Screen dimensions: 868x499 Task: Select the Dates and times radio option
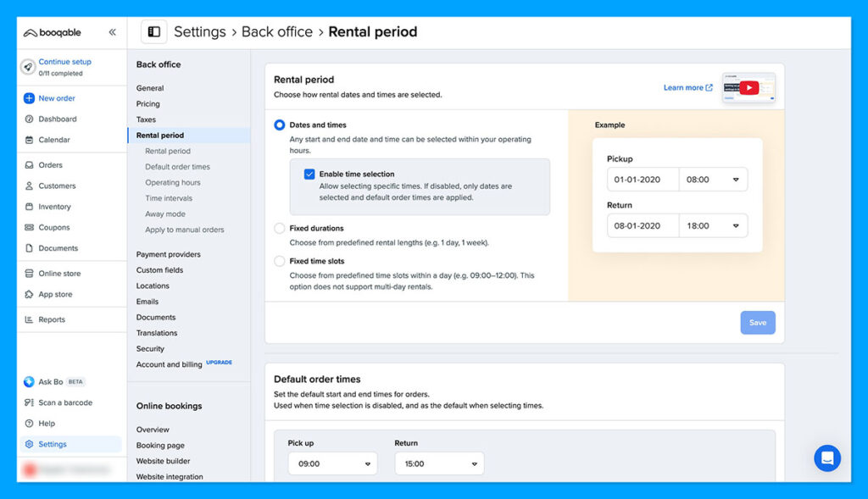[x=280, y=125]
